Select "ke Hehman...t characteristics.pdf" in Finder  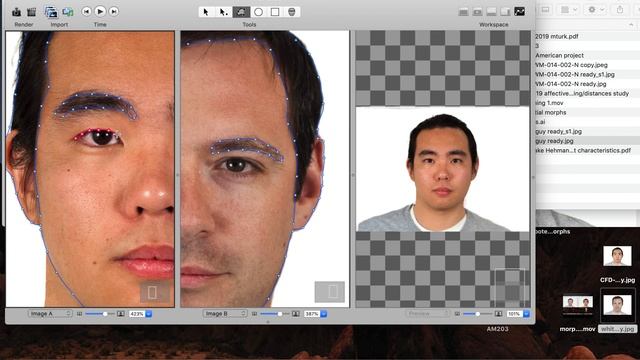(x=583, y=150)
